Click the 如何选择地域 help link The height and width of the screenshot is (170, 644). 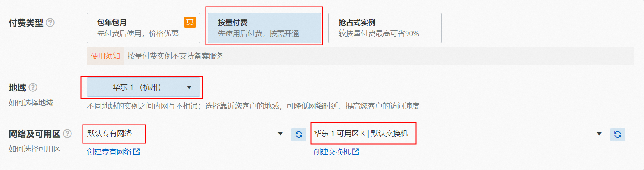tap(31, 102)
